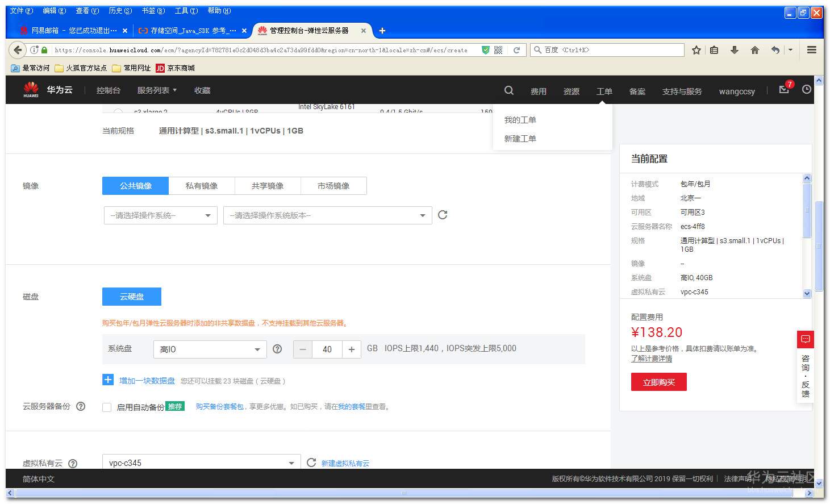Screen dimensions: 830x504
Task: Go to the browser home page icon
Action: pyautogui.click(x=754, y=50)
